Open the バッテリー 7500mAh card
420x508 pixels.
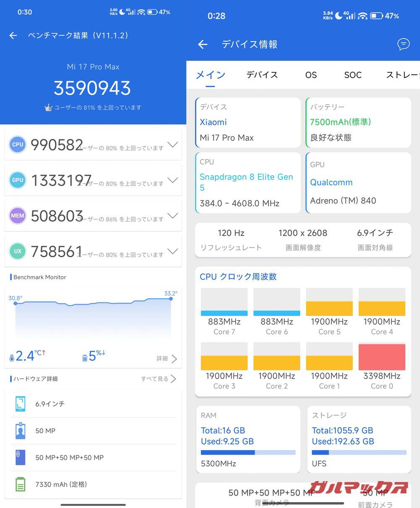pyautogui.click(x=358, y=122)
